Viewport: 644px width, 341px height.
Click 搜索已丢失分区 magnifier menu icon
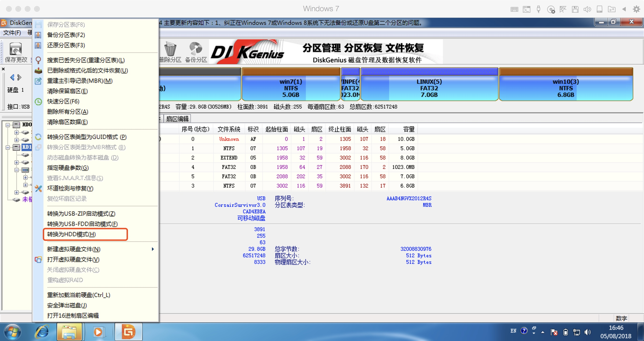[x=38, y=60]
